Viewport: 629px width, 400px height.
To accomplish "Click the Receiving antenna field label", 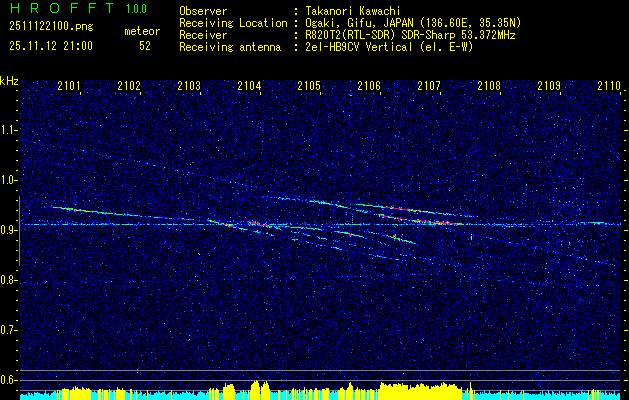I will point(230,47).
